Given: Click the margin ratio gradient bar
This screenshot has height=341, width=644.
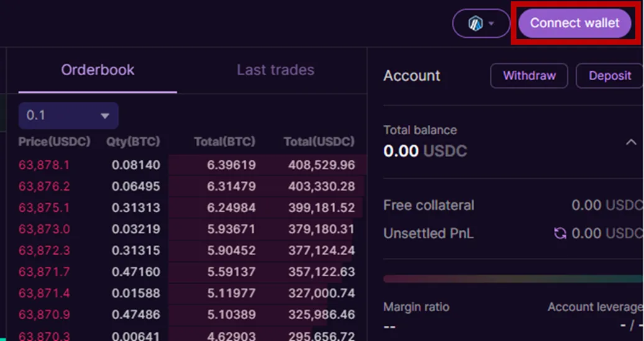Looking at the screenshot, I should [513, 279].
